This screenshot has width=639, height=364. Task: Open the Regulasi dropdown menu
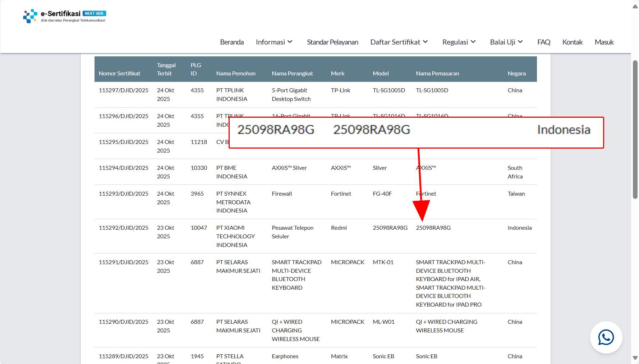(x=459, y=42)
